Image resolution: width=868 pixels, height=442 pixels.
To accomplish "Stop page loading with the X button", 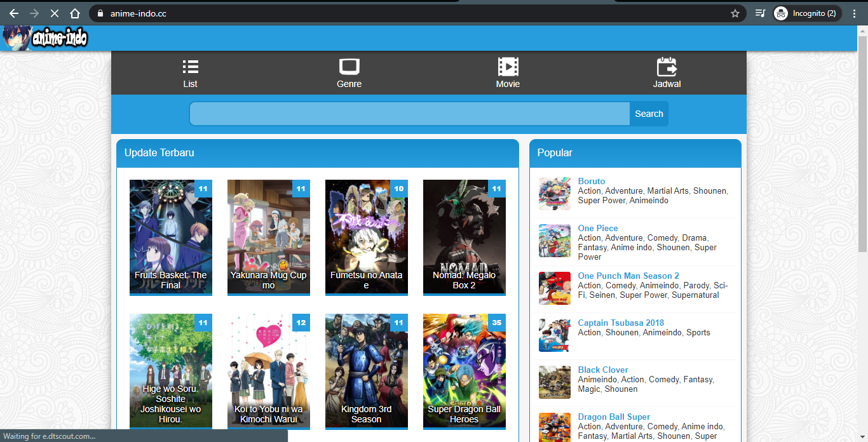I will [x=55, y=13].
